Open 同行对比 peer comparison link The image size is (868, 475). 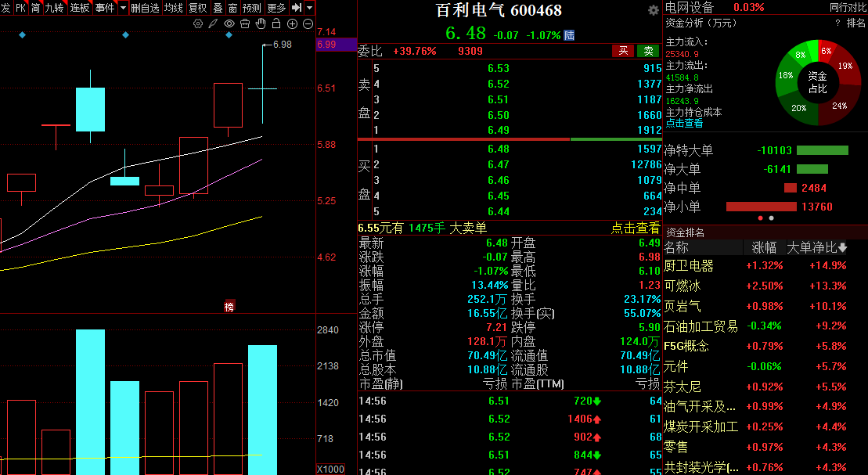pos(848,7)
